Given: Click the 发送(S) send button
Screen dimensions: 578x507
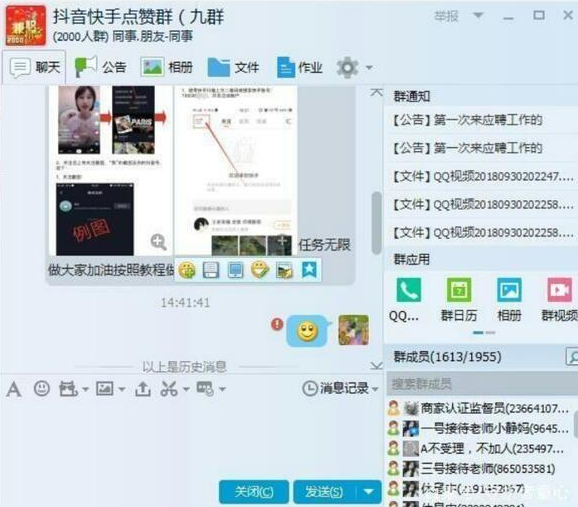Looking at the screenshot, I should (x=324, y=492).
